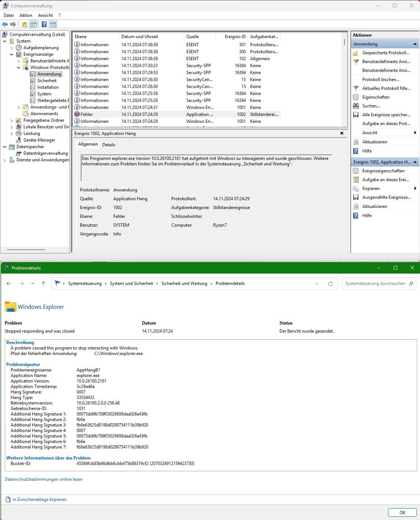Click the Ausgewählte Ereignisse save icon
Image resolution: width=420 pixels, height=520 pixels.
tap(355, 197)
